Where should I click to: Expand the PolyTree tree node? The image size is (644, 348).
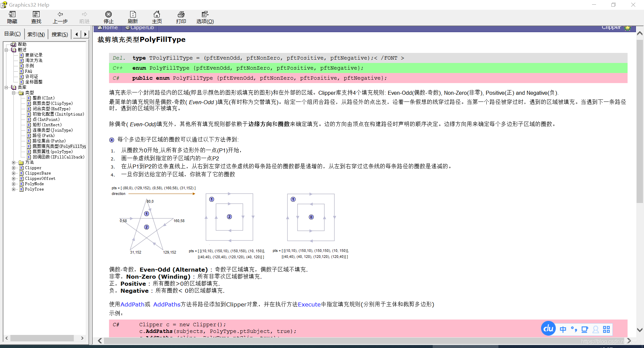tap(14, 189)
